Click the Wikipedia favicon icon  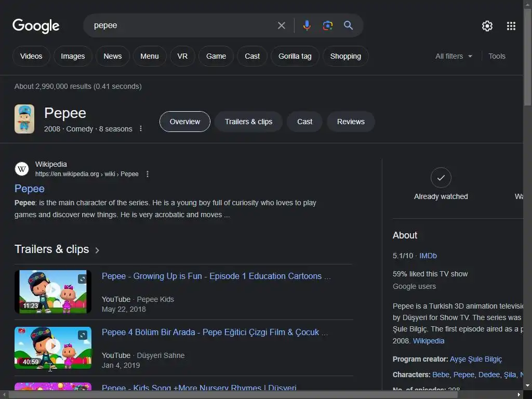pos(22,169)
